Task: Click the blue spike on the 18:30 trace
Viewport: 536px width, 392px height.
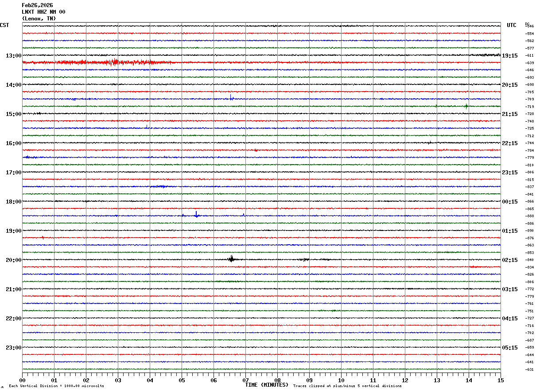Action: [x=196, y=215]
